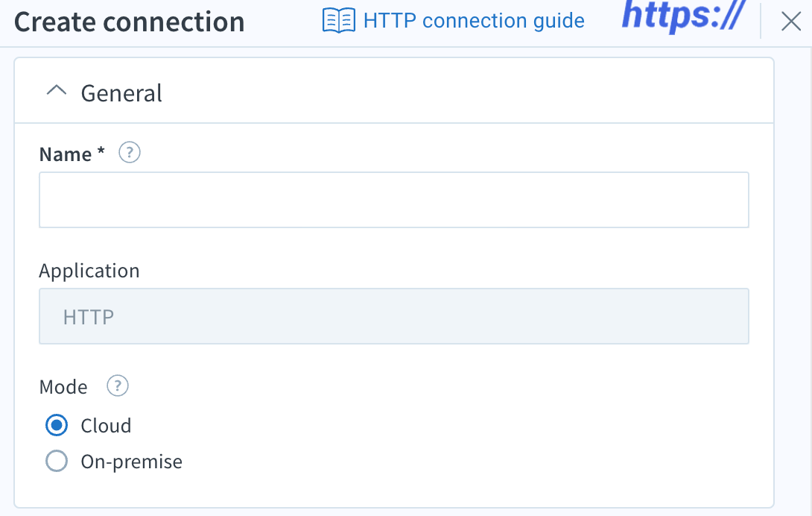Viewport: 812px width, 516px height.
Task: Click the required asterisk next to Name
Action: [101, 151]
